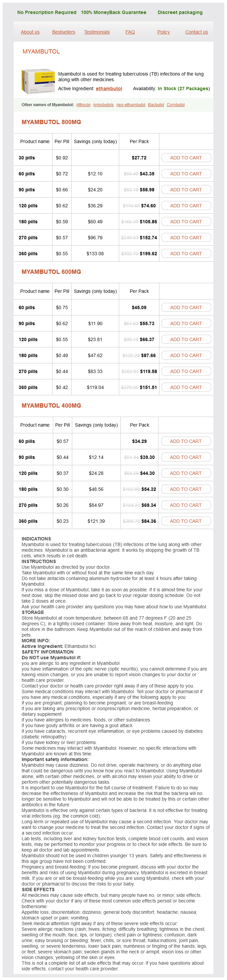The image size is (227, 980).
Task: Open the Testimonials page
Action: (97, 32)
